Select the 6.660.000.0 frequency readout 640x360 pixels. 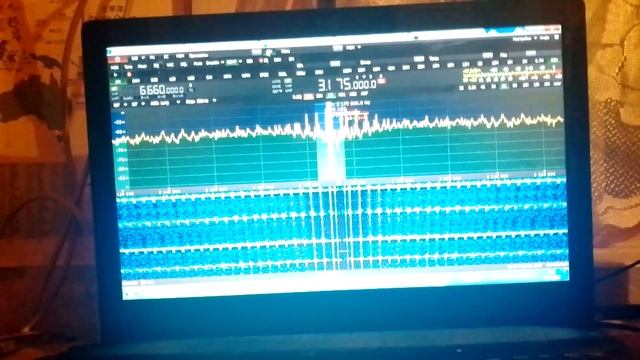click(x=162, y=90)
